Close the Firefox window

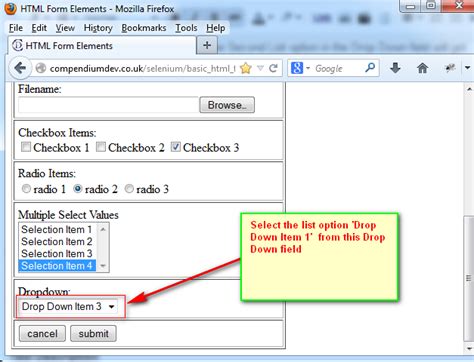[459, 6]
